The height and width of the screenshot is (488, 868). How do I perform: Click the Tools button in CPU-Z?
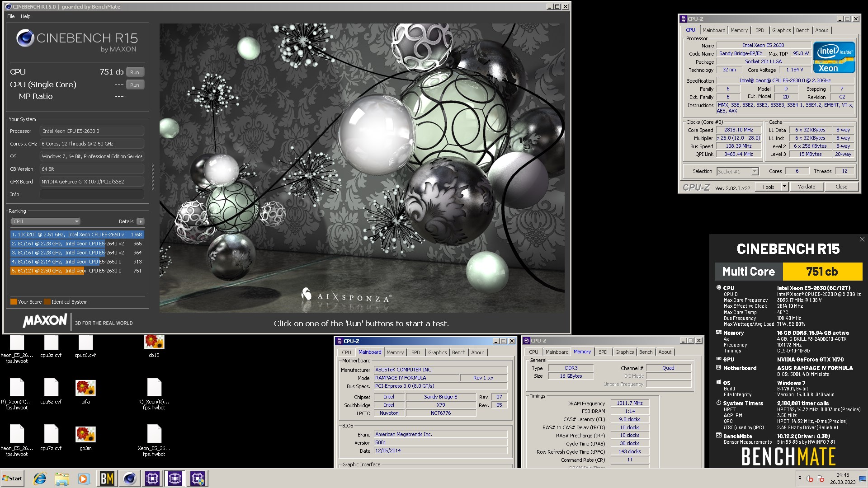[768, 187]
